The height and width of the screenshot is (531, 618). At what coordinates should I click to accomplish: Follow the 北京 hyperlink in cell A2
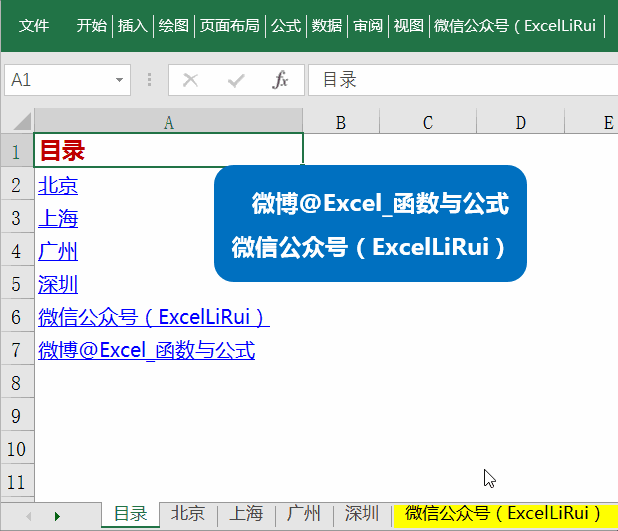click(58, 185)
